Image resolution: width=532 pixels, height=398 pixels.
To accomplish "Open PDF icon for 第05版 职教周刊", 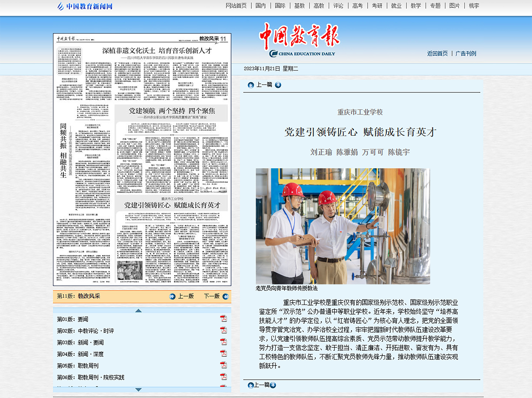I will (223, 365).
